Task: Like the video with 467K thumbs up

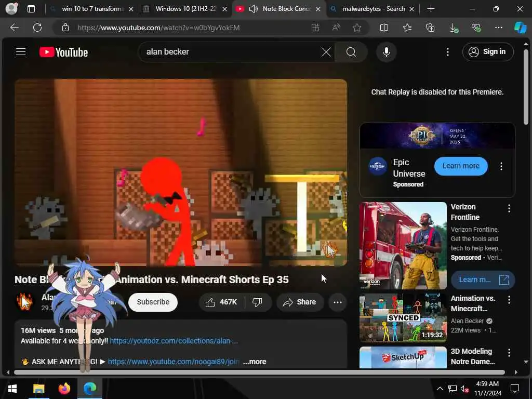Action: pyautogui.click(x=221, y=302)
